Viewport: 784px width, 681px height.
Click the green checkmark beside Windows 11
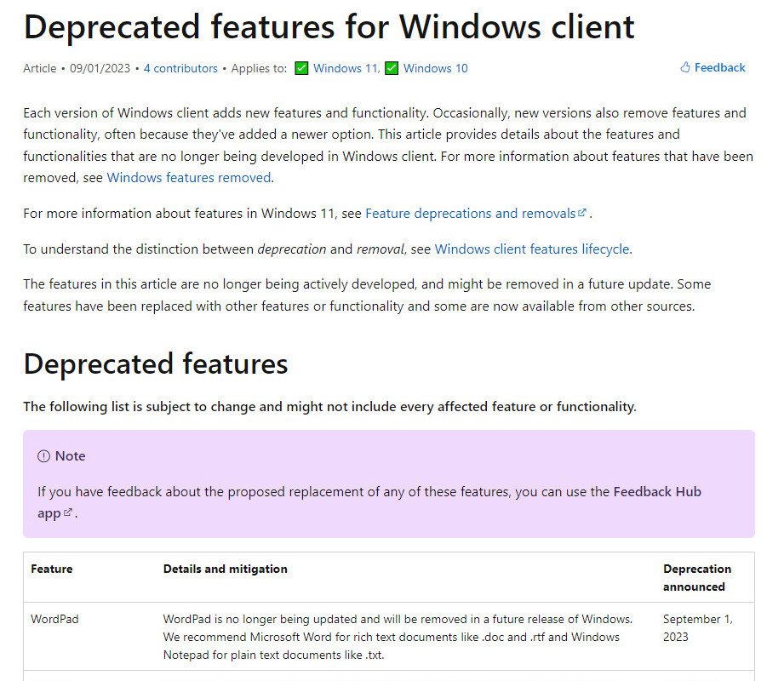point(301,68)
